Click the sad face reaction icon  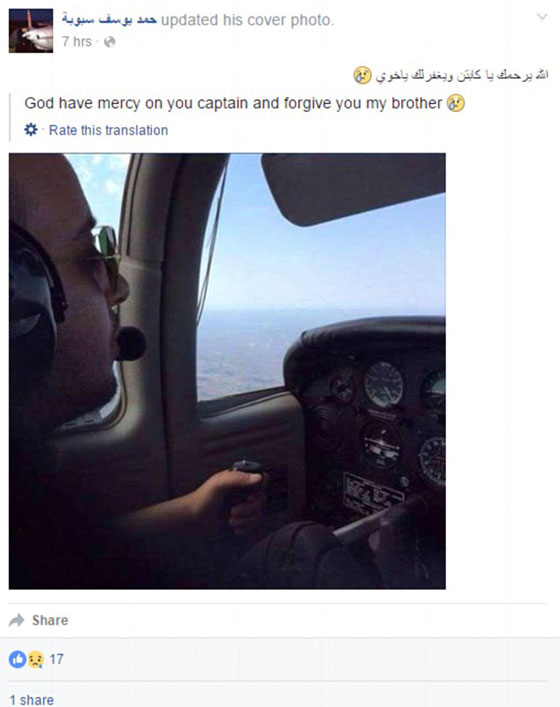(x=36, y=660)
